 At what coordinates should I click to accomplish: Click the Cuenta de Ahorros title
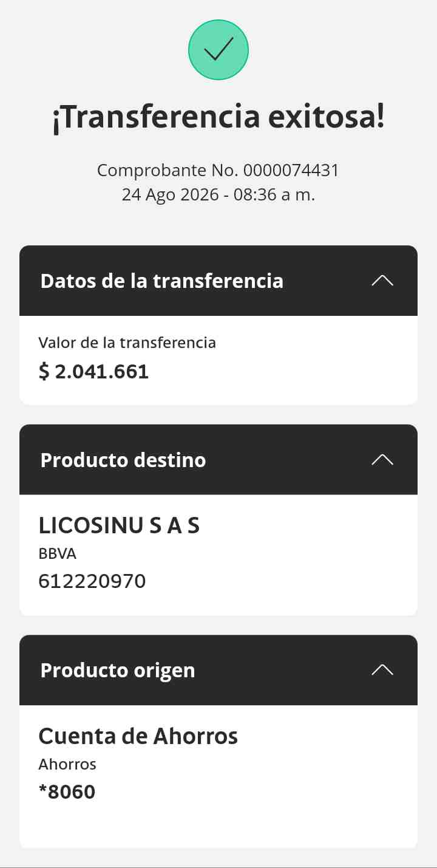(138, 736)
